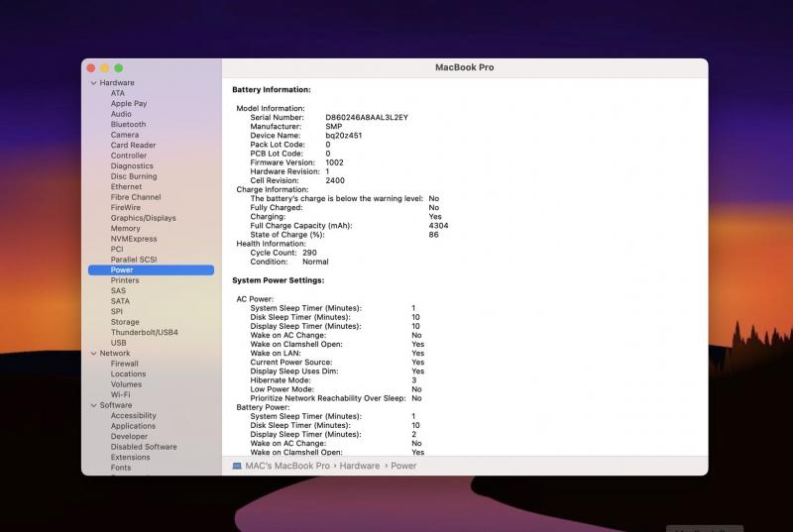Click the System Power Settings heading
This screenshot has height=532, width=793.
(279, 280)
